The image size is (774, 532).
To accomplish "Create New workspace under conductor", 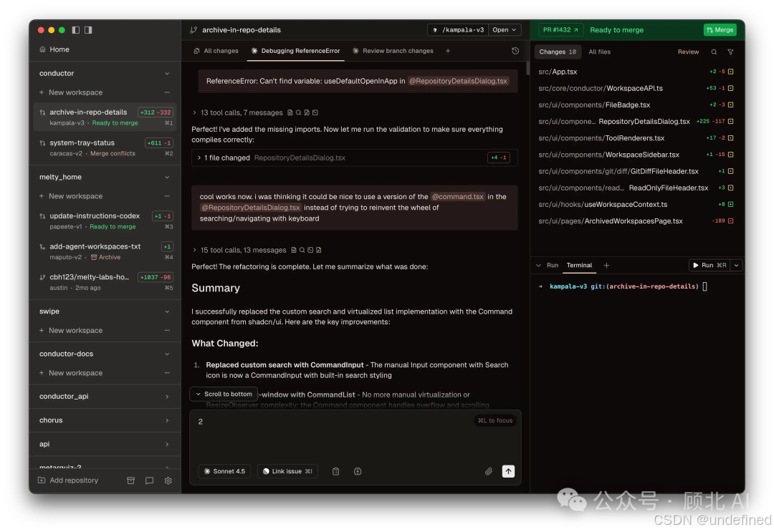I will pyautogui.click(x=71, y=92).
